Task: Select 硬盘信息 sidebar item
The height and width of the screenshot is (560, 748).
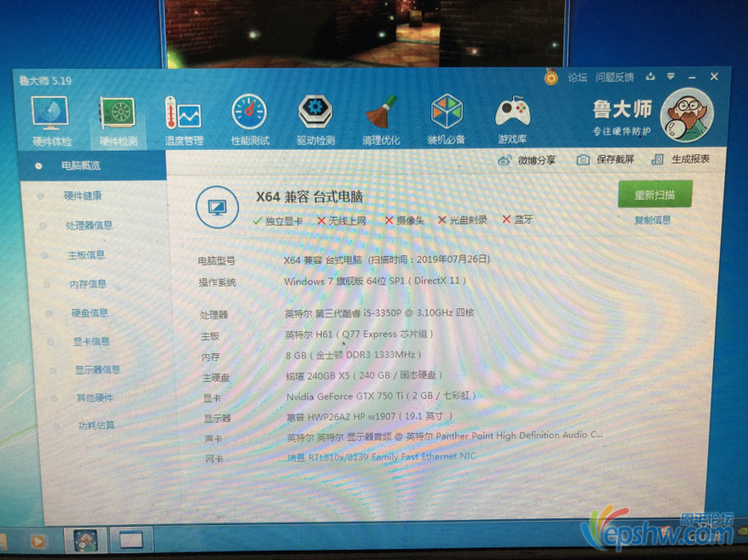Action: coord(89,313)
